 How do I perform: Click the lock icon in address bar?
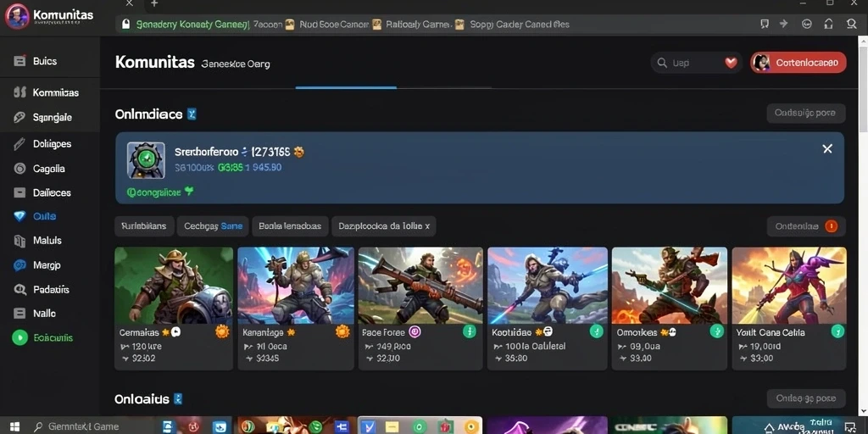click(125, 24)
